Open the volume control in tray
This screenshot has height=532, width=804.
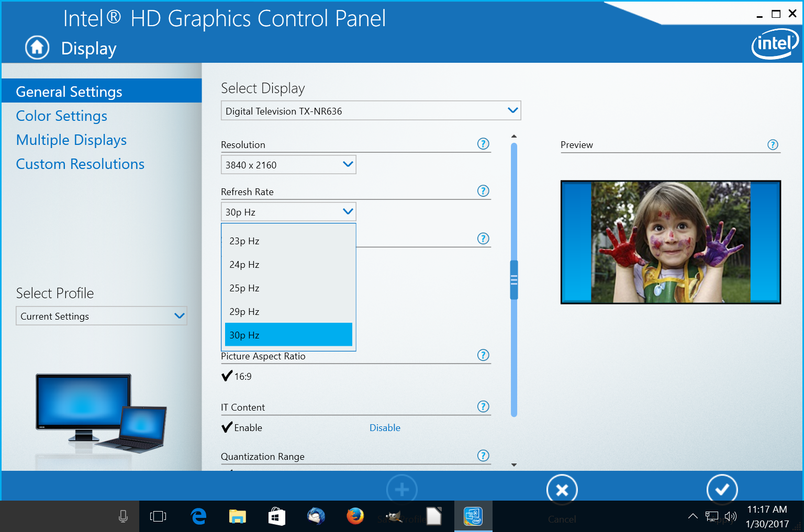(x=731, y=516)
